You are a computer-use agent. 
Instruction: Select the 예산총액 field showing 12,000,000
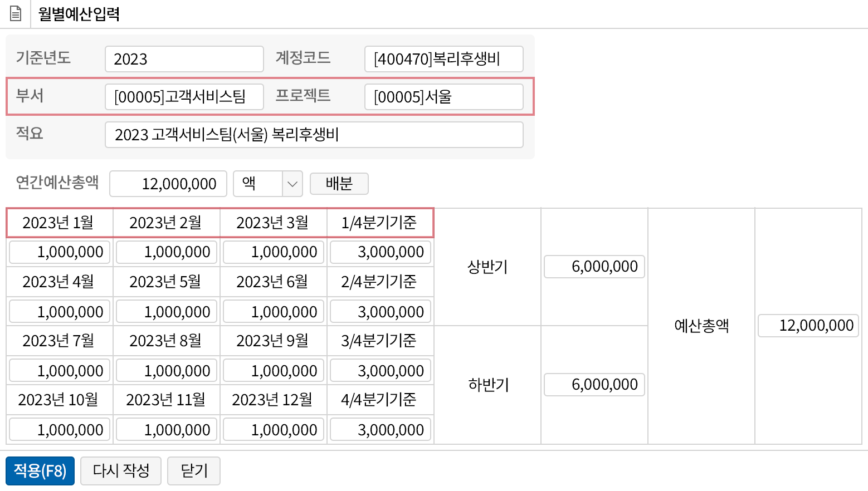pyautogui.click(x=808, y=326)
